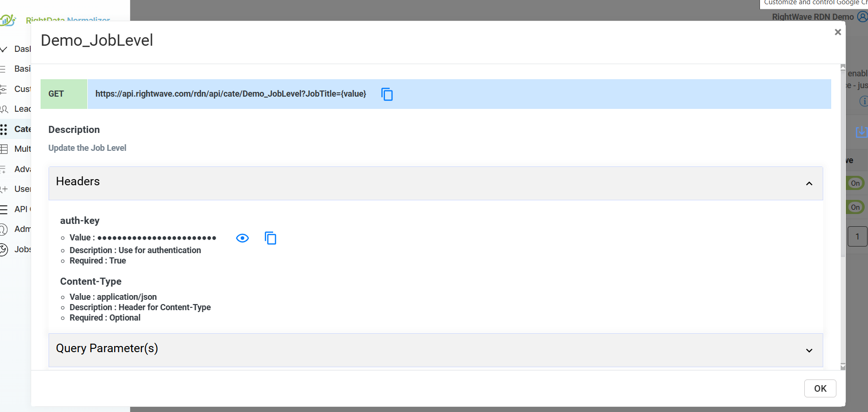Click 'Description : Header for Content-Type' text
This screenshot has width=868, height=412.
pos(140,307)
